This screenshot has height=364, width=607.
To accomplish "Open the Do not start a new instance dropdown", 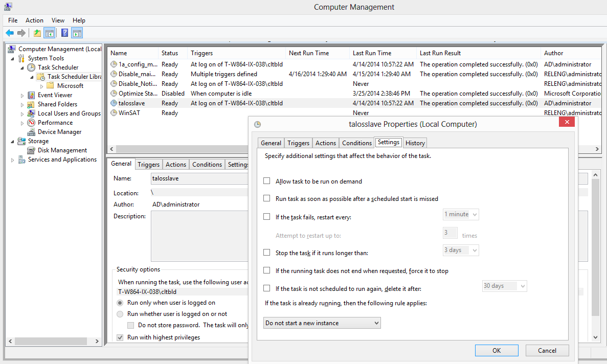I will tap(322, 323).
